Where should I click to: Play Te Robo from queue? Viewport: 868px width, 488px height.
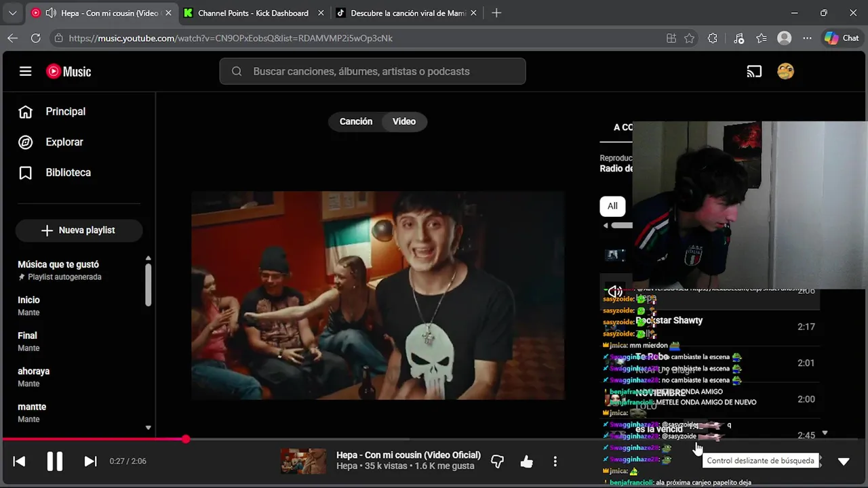click(709, 363)
